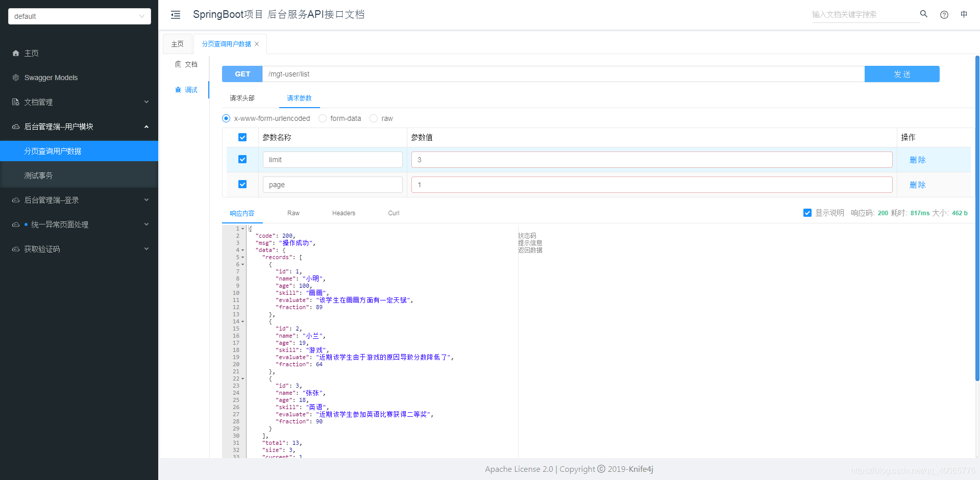This screenshot has height=480, width=980.
Task: Click the 发送 send button
Action: pos(902,74)
